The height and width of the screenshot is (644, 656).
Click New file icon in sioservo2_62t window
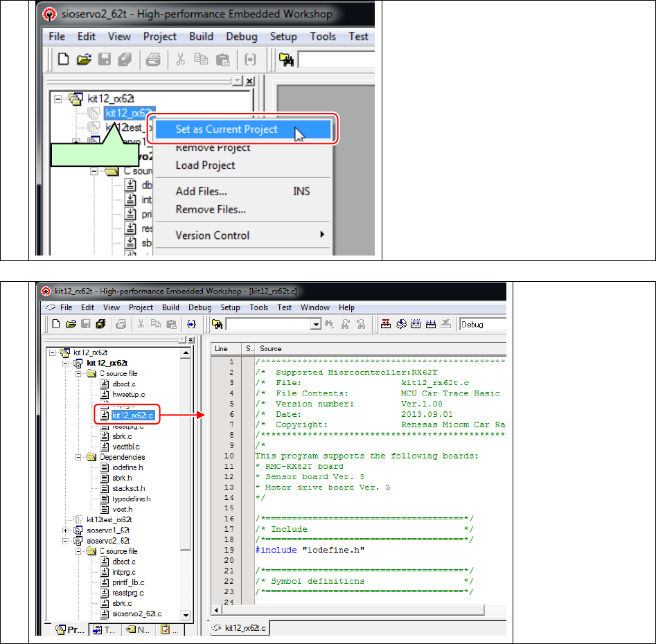click(63, 60)
